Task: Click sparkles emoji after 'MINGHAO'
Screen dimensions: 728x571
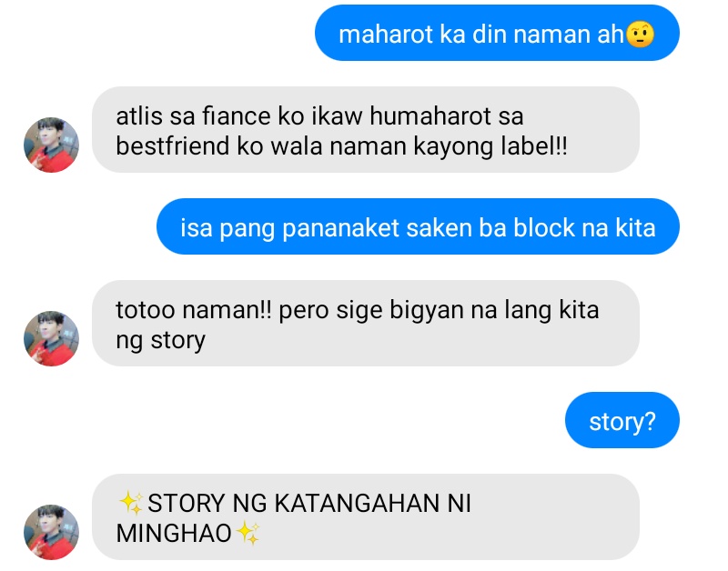Action: [248, 533]
